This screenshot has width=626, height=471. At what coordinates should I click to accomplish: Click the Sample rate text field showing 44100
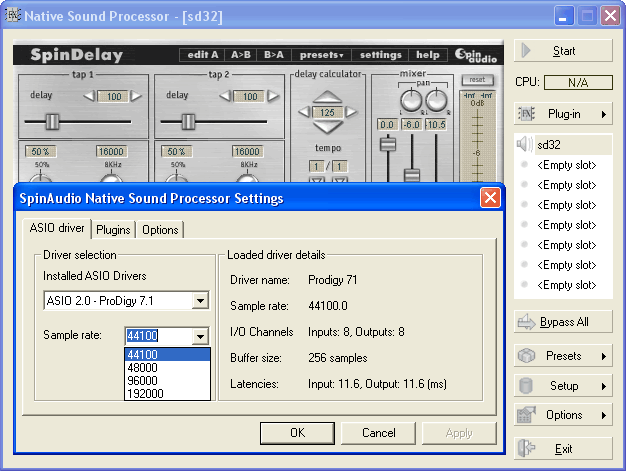pyautogui.click(x=158, y=336)
